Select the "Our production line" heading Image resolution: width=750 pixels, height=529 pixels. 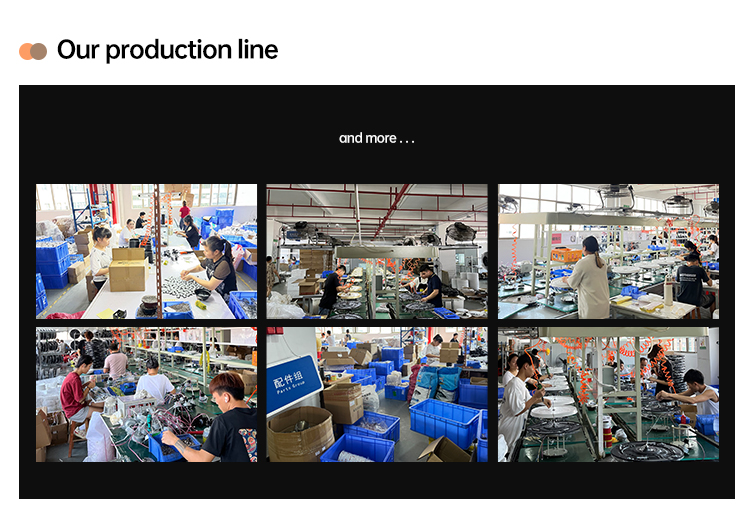click(x=167, y=50)
